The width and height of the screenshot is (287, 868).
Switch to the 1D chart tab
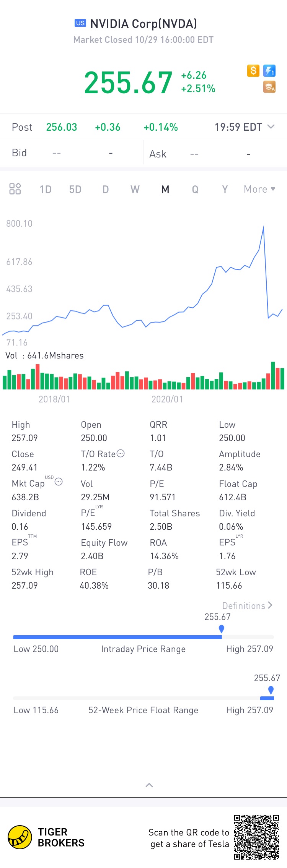(x=46, y=190)
